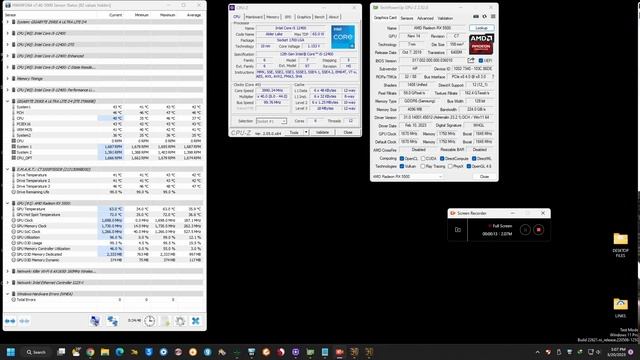Switch to the Graphics tab in CPU-Z
This screenshot has width=640, height=360.
pos(304,17)
